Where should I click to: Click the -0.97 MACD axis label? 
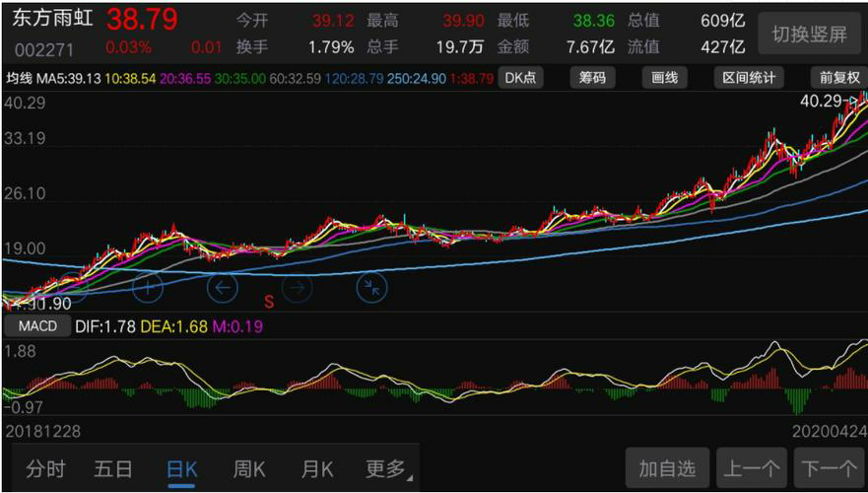click(x=23, y=407)
